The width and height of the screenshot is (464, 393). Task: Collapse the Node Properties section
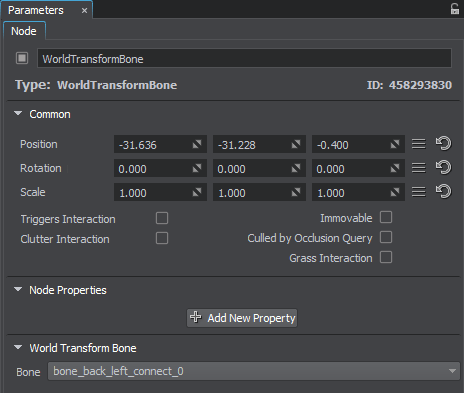[x=18, y=289]
